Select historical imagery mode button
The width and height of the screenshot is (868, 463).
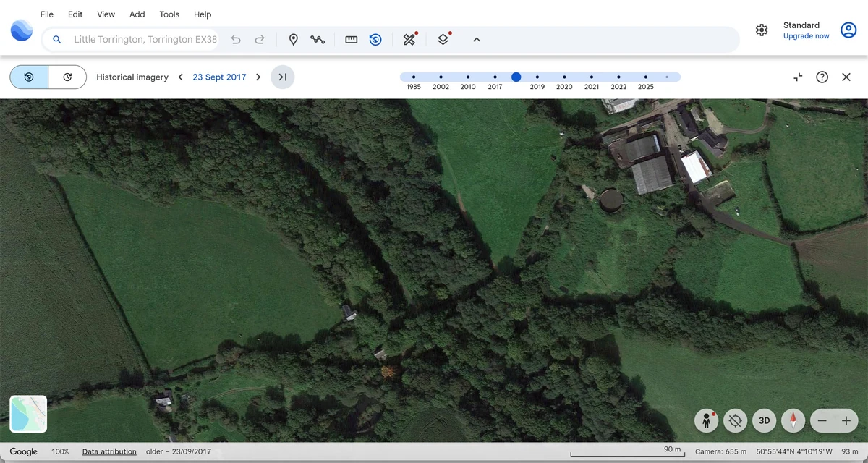[x=29, y=77]
